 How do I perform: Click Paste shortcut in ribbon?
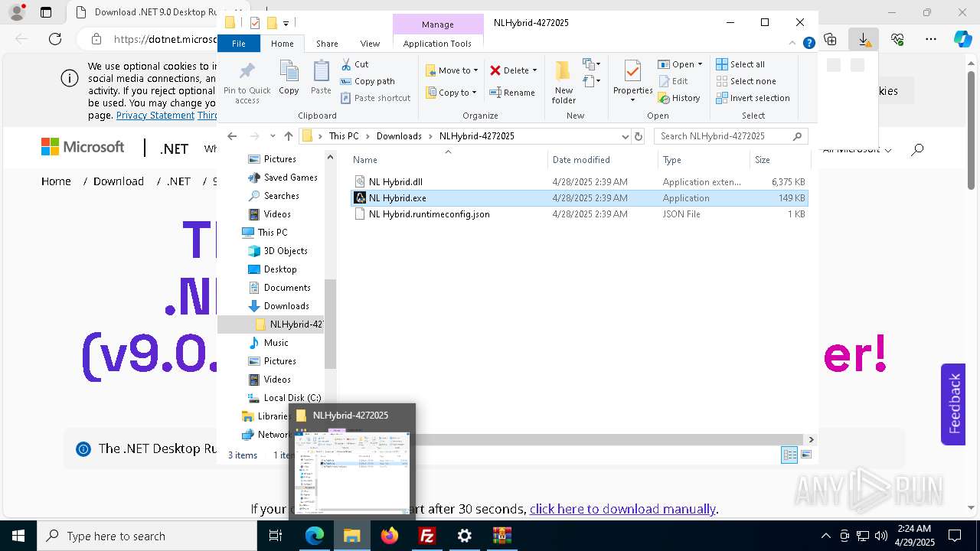[375, 98]
